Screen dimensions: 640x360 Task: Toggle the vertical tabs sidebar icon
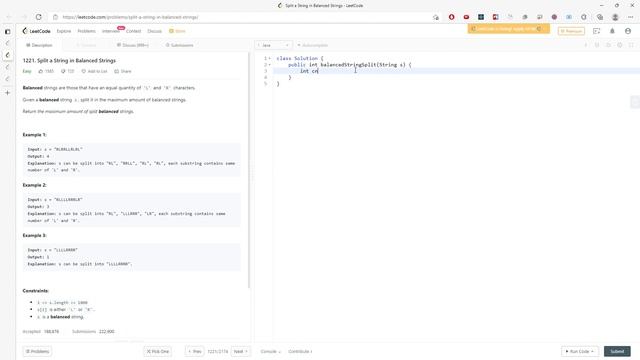7,31
